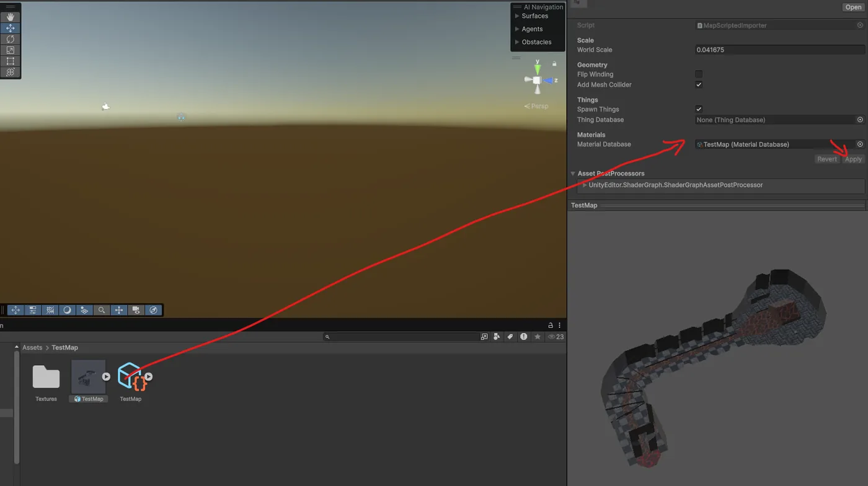Screen dimensions: 868x486
Task: Select the Move tool
Action: [x=11, y=28]
